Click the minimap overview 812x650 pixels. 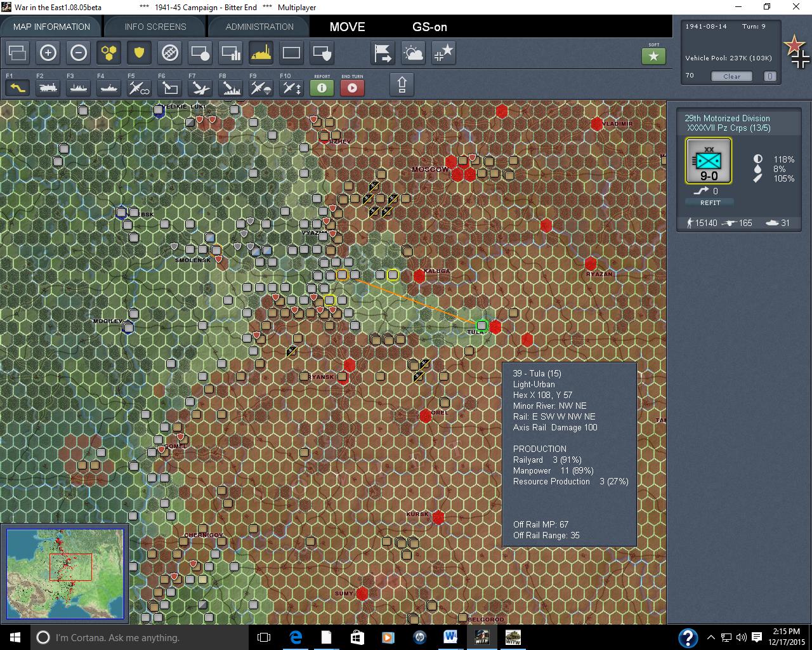(x=65, y=573)
